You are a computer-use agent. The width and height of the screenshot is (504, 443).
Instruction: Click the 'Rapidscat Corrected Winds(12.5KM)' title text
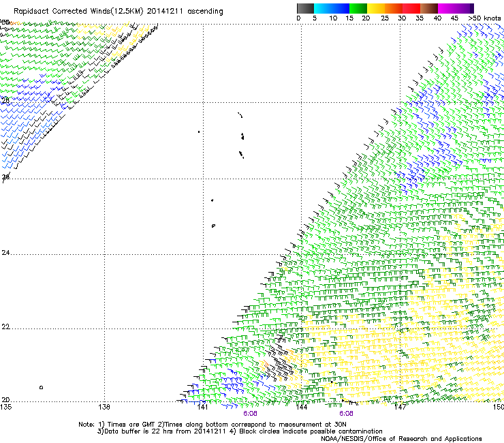click(78, 12)
